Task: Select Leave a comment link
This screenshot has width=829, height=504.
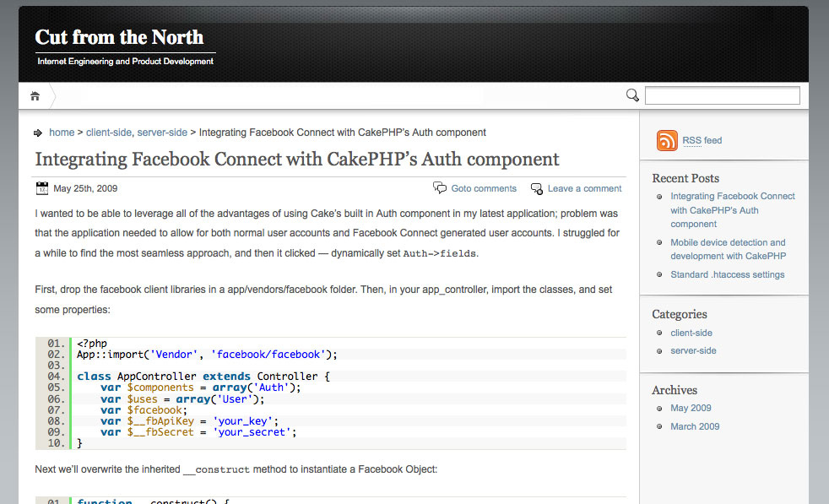Action: point(584,188)
